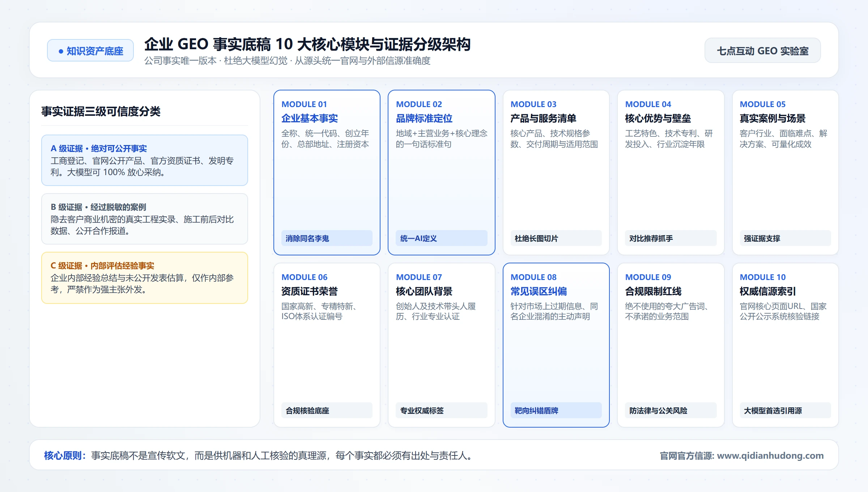Click the main title 企业 GEO 事实底稿

(308, 44)
